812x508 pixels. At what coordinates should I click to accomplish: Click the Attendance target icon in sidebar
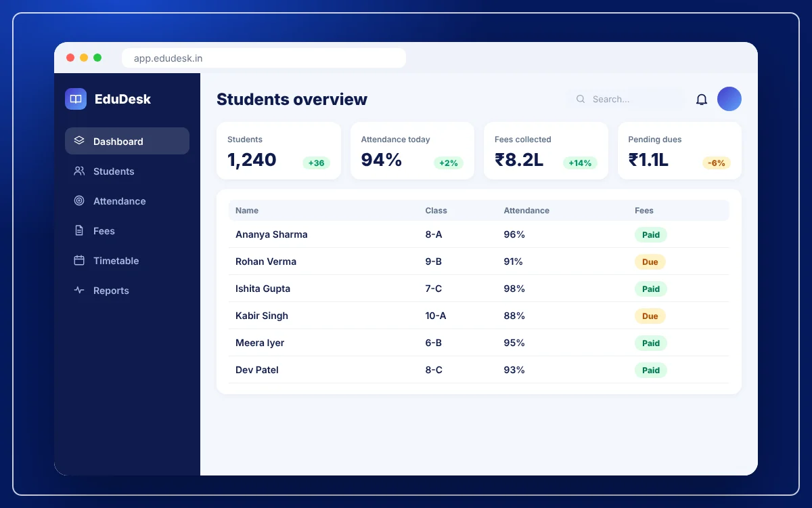click(79, 200)
